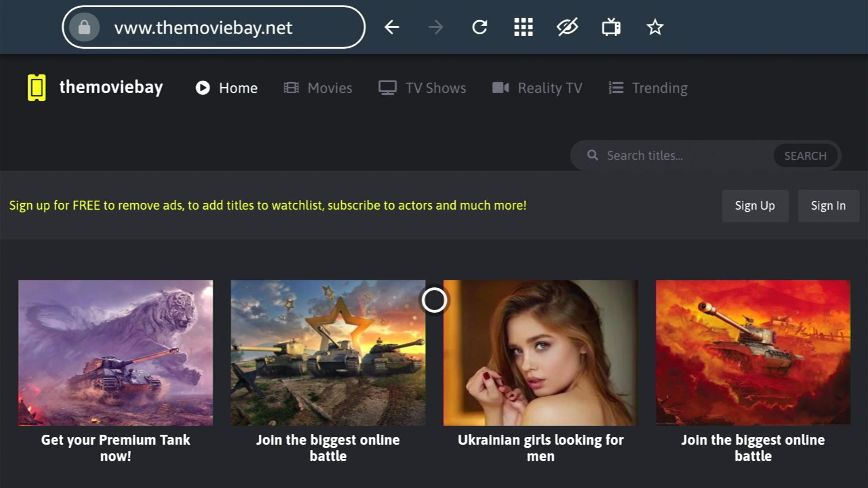Click the magnifier icon in search box

click(593, 155)
